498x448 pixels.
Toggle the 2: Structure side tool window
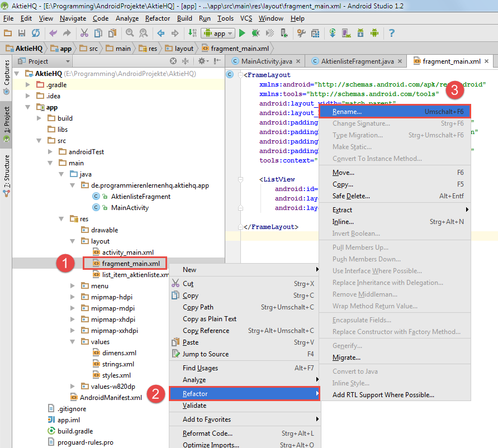pos(6,176)
